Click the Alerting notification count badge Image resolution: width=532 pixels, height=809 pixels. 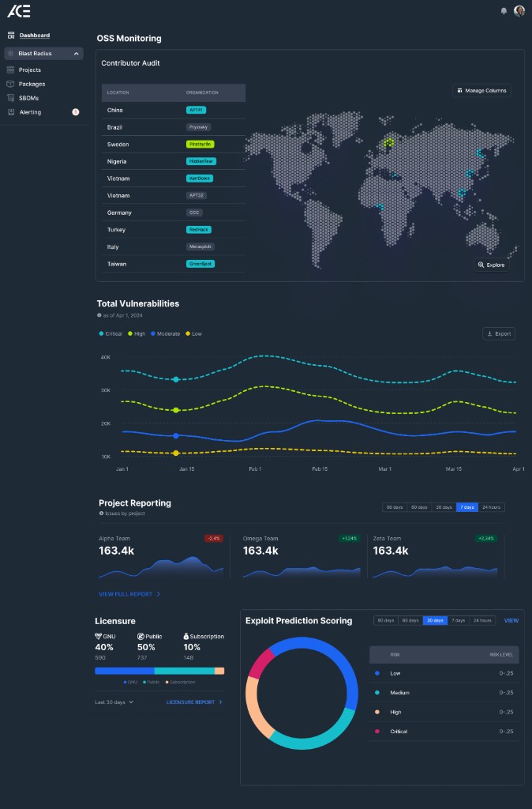75,112
